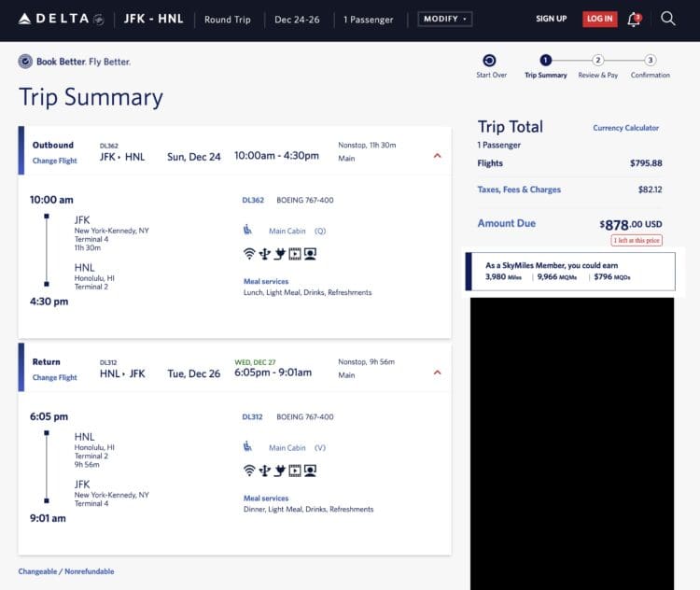The width and height of the screenshot is (700, 590).
Task: Click Changeable / Nonrefundable link
Action: click(66, 571)
